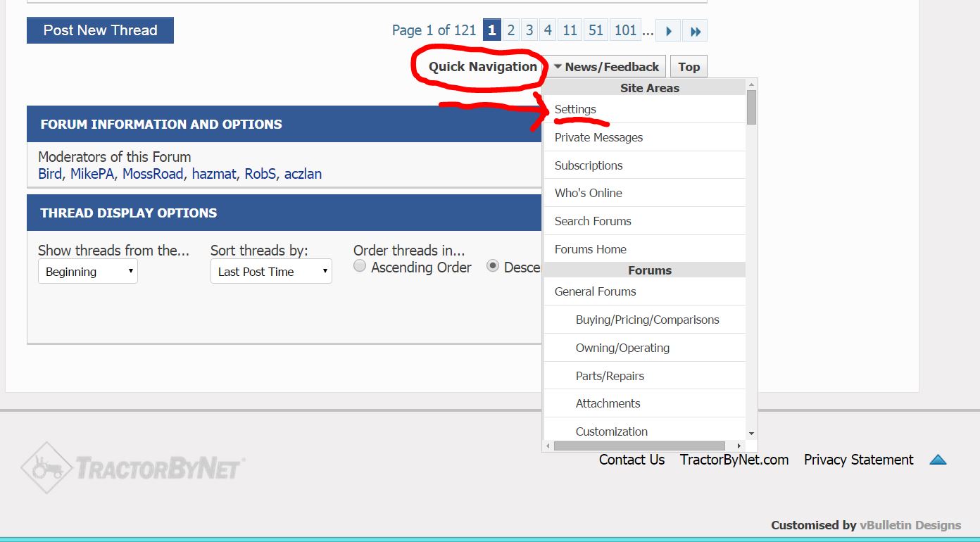Go to next page arrow in pagination
This screenshot has width=980, height=542.
click(668, 30)
